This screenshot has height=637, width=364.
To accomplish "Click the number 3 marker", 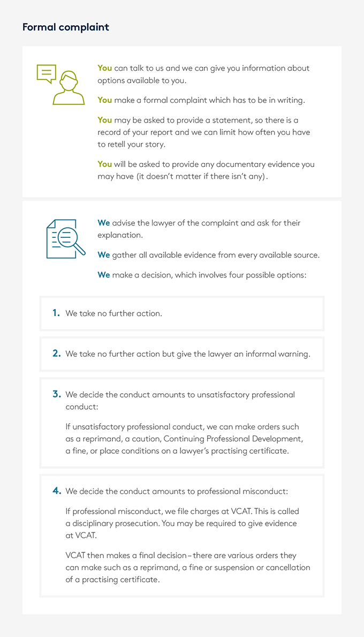I will pos(57,394).
